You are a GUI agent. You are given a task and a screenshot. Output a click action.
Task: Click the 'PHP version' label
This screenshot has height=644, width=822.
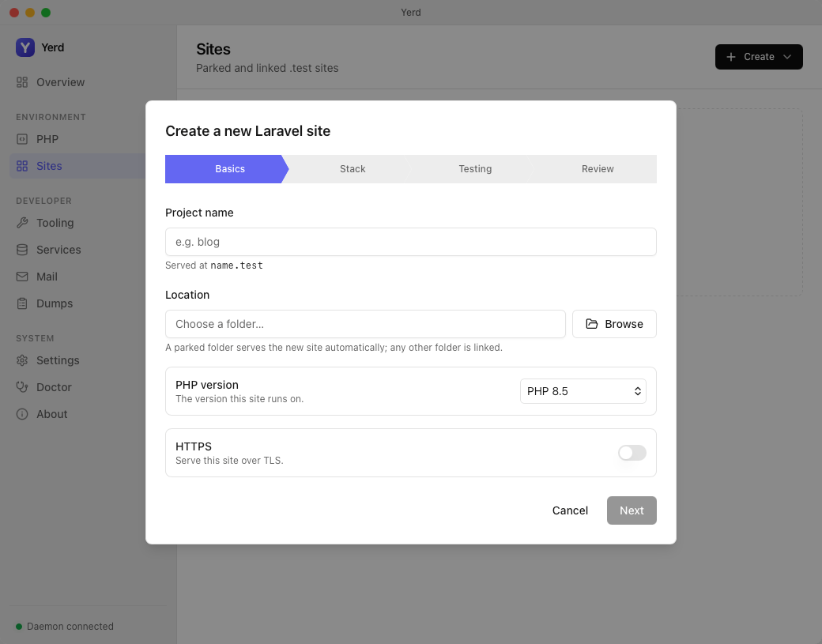click(x=207, y=385)
